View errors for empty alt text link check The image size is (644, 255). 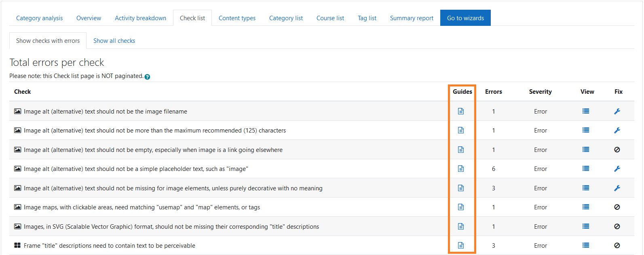(586, 150)
